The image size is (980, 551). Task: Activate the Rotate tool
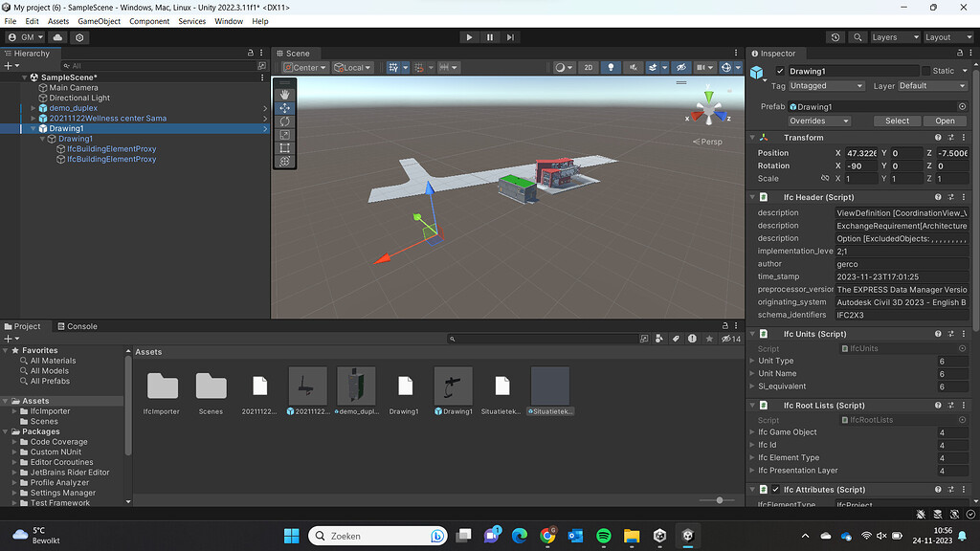283,121
